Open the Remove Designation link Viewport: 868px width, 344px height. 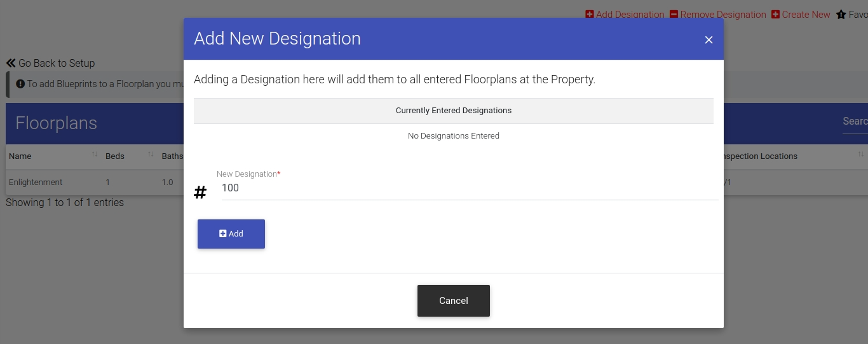tap(718, 15)
